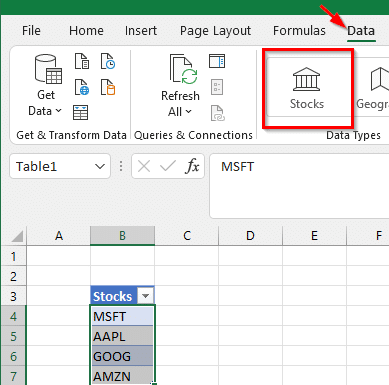Open the Stocks column filter dropdown

pyautogui.click(x=146, y=296)
